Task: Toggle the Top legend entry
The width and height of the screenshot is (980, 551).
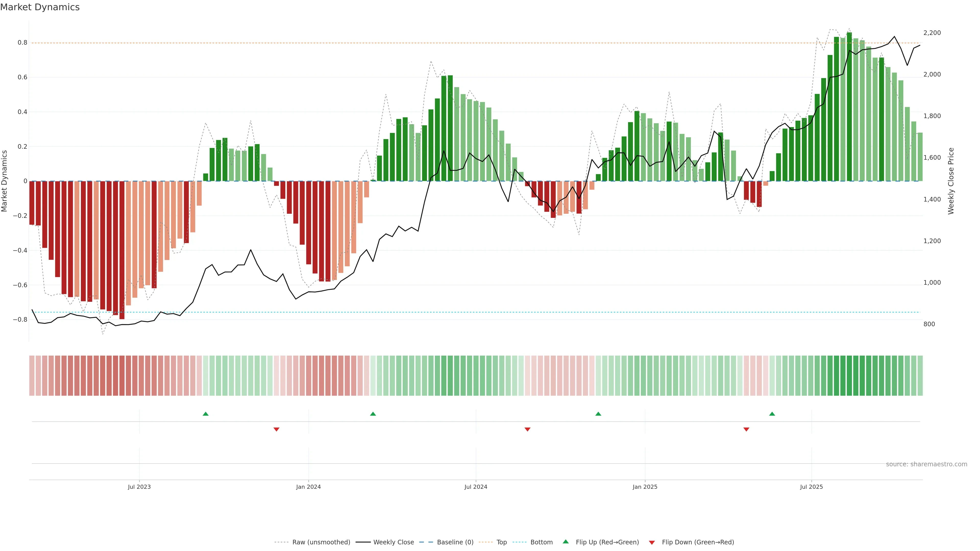Action: (x=501, y=542)
